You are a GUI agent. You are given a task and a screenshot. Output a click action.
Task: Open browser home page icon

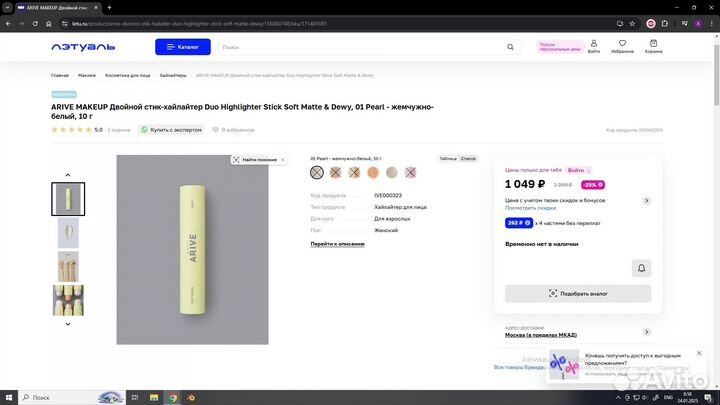[49, 23]
